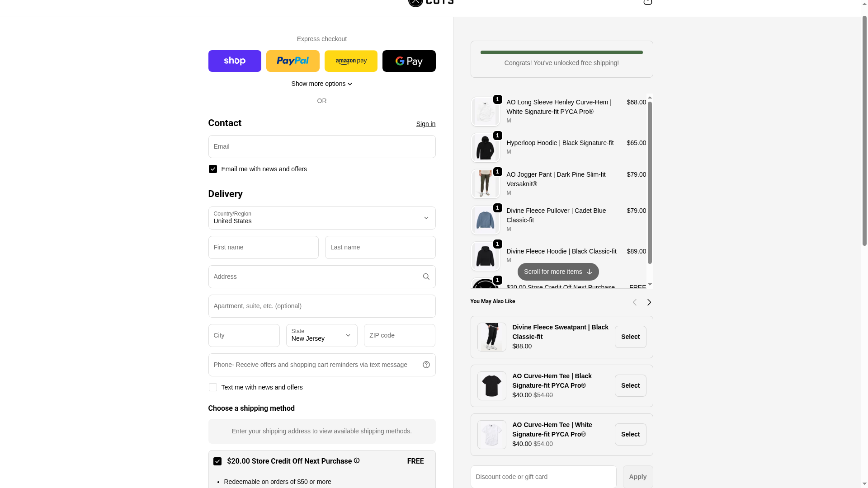Click the Email input field
The image size is (868, 488).
tap(322, 146)
